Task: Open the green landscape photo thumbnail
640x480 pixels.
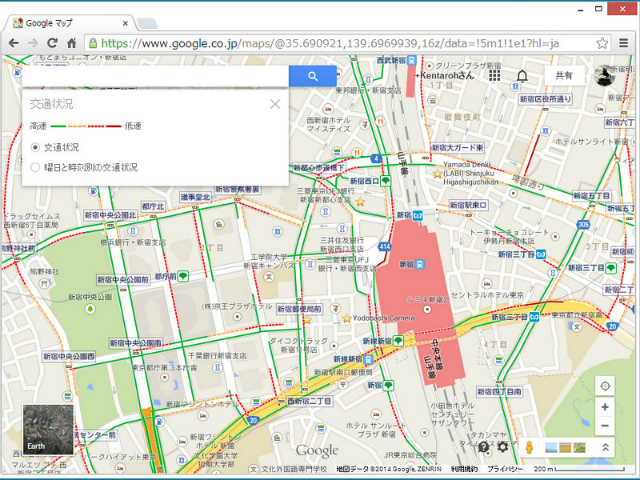Action: click(x=580, y=448)
